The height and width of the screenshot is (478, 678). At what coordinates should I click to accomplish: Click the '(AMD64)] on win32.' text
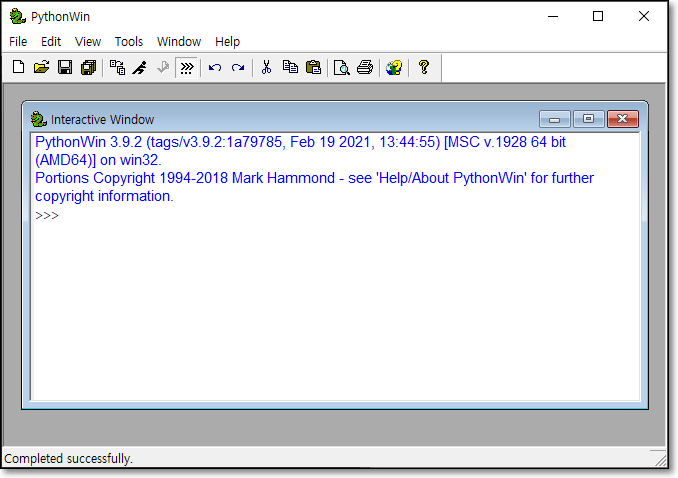[98, 160]
